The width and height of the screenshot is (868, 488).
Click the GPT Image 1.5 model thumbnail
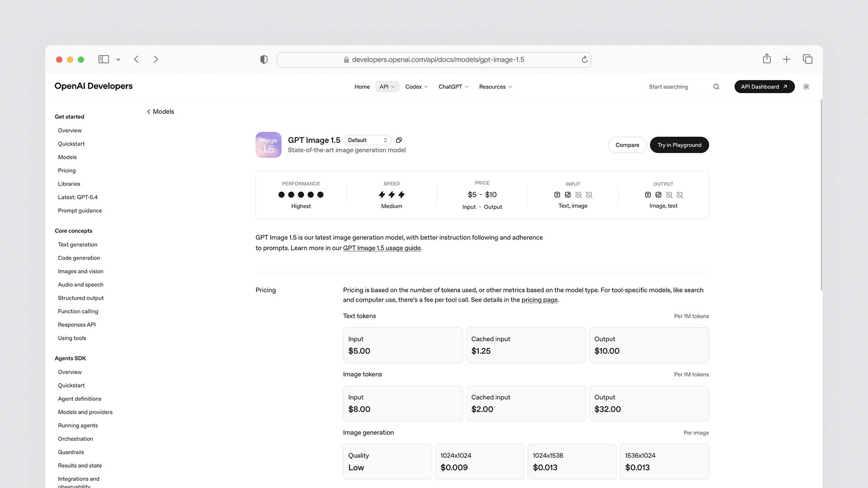click(x=269, y=145)
